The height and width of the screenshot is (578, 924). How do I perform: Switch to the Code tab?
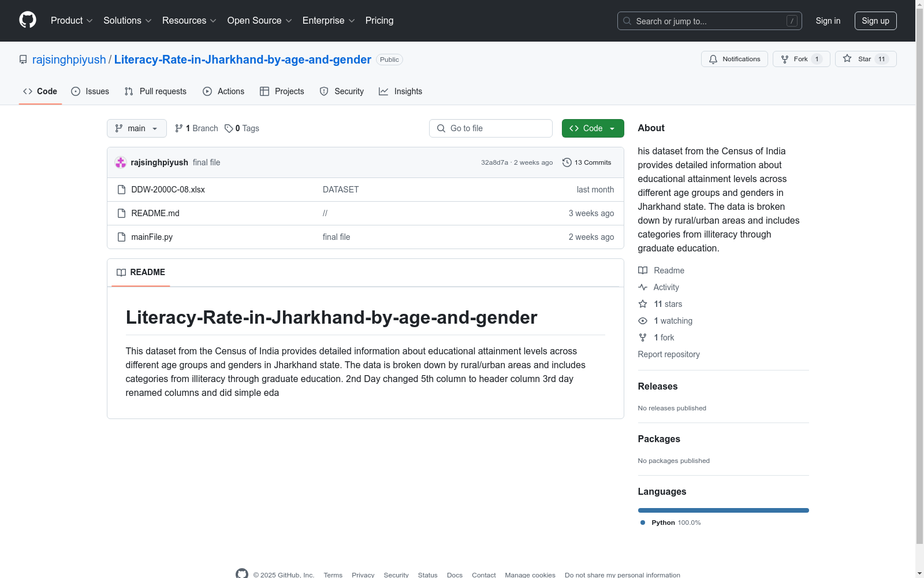tap(40, 91)
